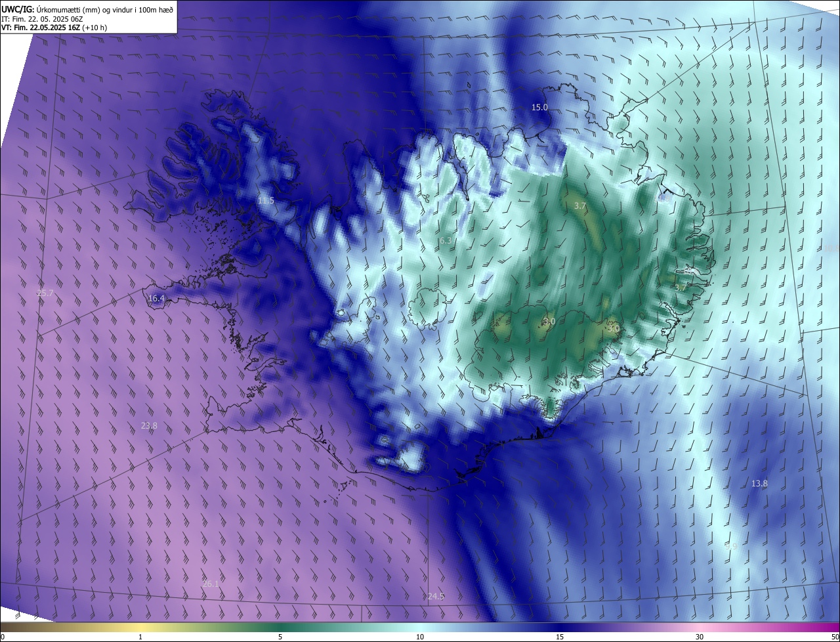Click the 23.8 value label on the map
Screen dimensions: 840x642
pos(149,425)
